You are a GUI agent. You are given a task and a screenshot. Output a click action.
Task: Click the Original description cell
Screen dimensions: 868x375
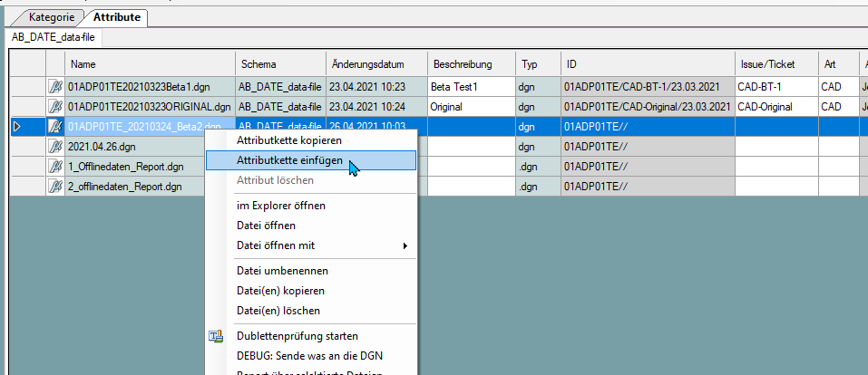[472, 107]
